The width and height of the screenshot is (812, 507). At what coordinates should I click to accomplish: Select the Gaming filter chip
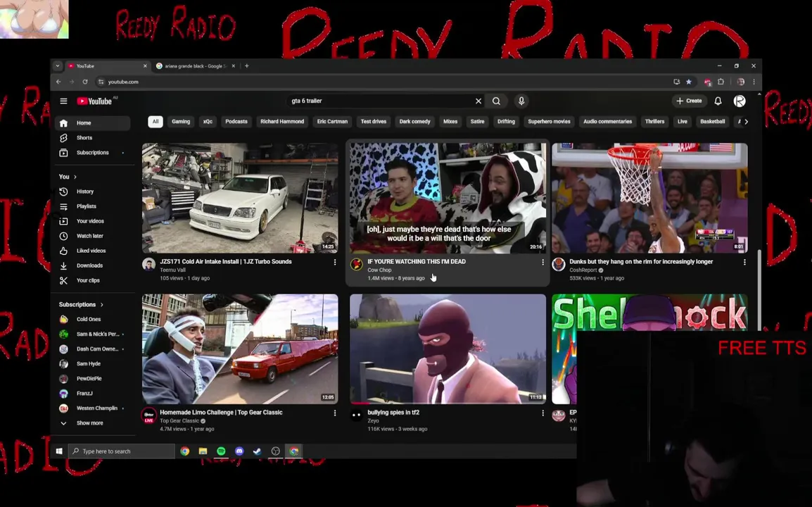pos(181,121)
